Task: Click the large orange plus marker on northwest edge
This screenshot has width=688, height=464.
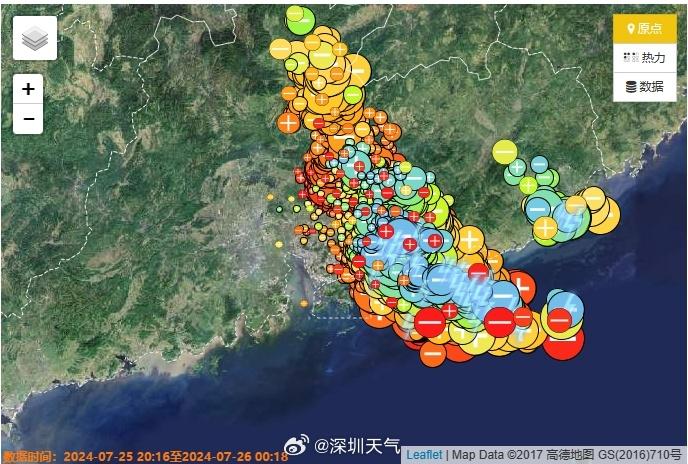Action: coord(288,122)
